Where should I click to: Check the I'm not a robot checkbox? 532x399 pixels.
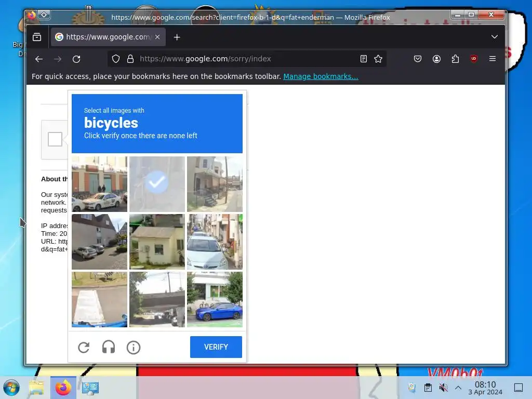point(55,139)
